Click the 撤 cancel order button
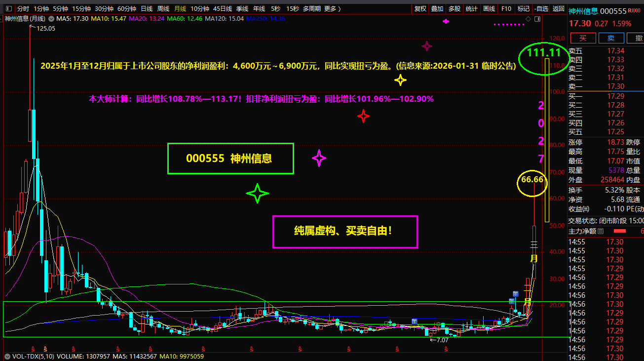The image size is (644, 361). [637, 38]
